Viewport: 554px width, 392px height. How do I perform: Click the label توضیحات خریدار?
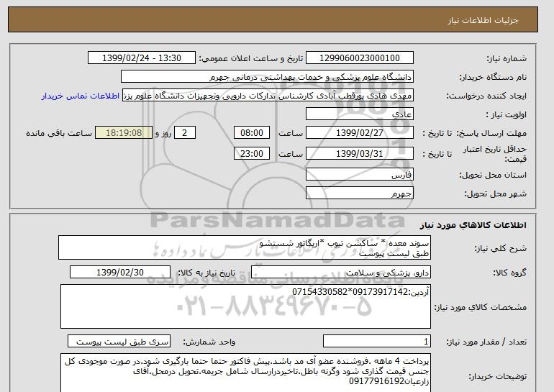pos(497,377)
